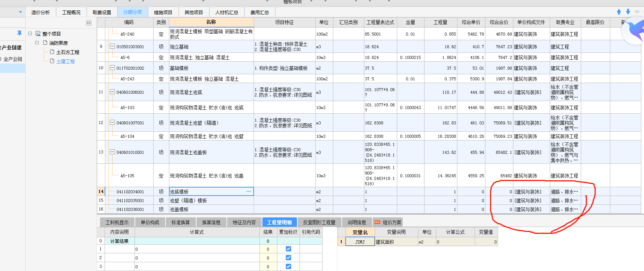Viewport: 644px width, 271px height.
Task: Open 标准换算 bottom tab
Action: (180, 222)
